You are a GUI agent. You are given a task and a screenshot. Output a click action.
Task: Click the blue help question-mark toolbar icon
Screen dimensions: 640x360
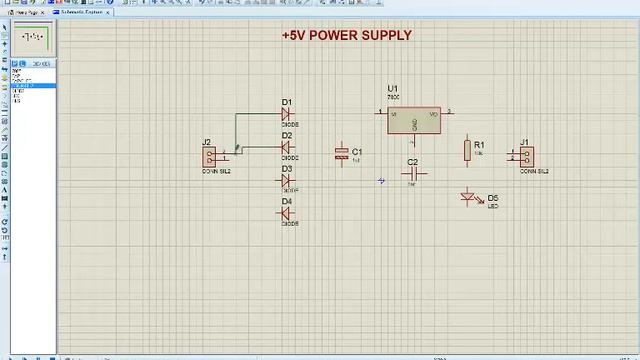(x=110, y=2)
